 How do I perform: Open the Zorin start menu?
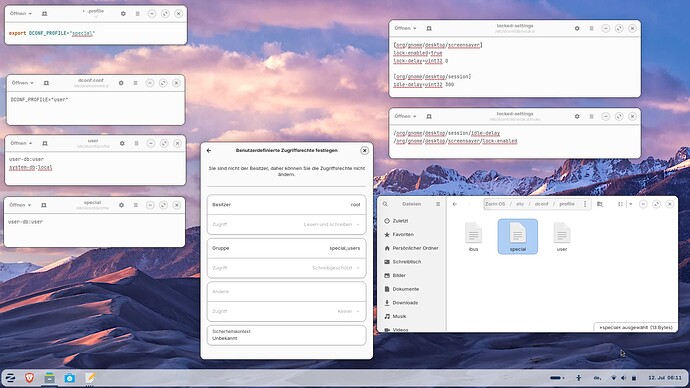10,377
